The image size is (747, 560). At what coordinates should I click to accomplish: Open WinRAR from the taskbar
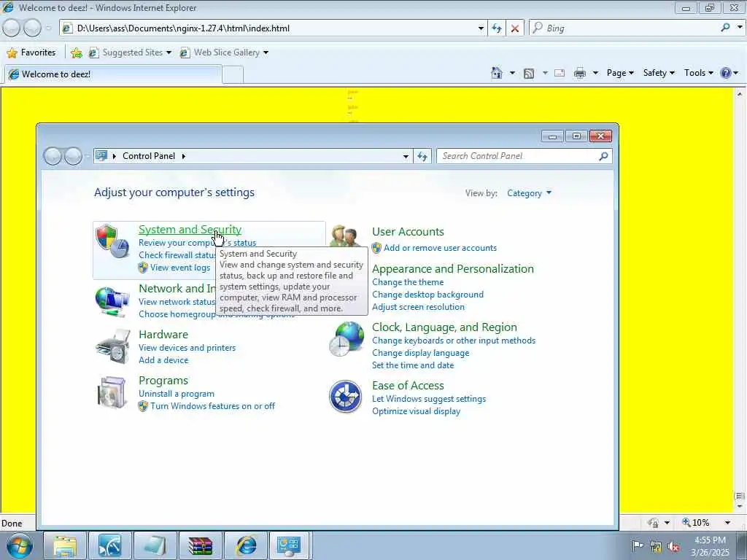point(200,545)
